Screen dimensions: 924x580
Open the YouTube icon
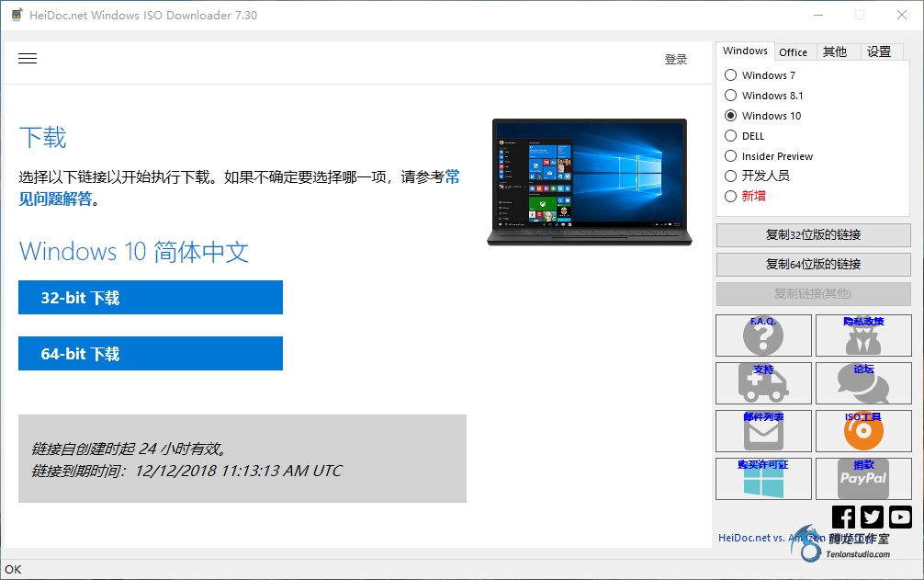point(900,517)
